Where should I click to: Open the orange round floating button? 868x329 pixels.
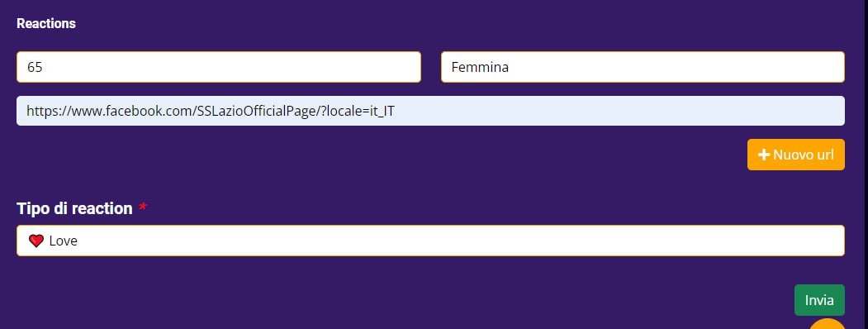(x=828, y=325)
